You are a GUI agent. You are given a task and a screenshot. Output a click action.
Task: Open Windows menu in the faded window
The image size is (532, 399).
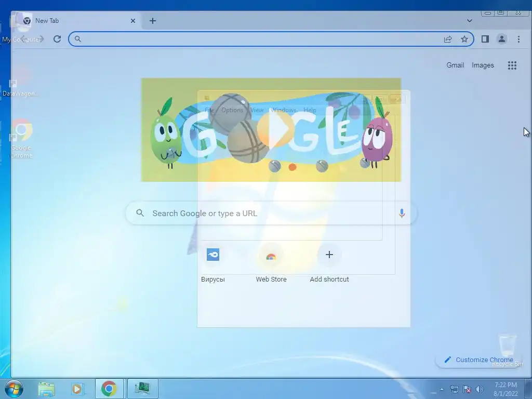(x=284, y=110)
